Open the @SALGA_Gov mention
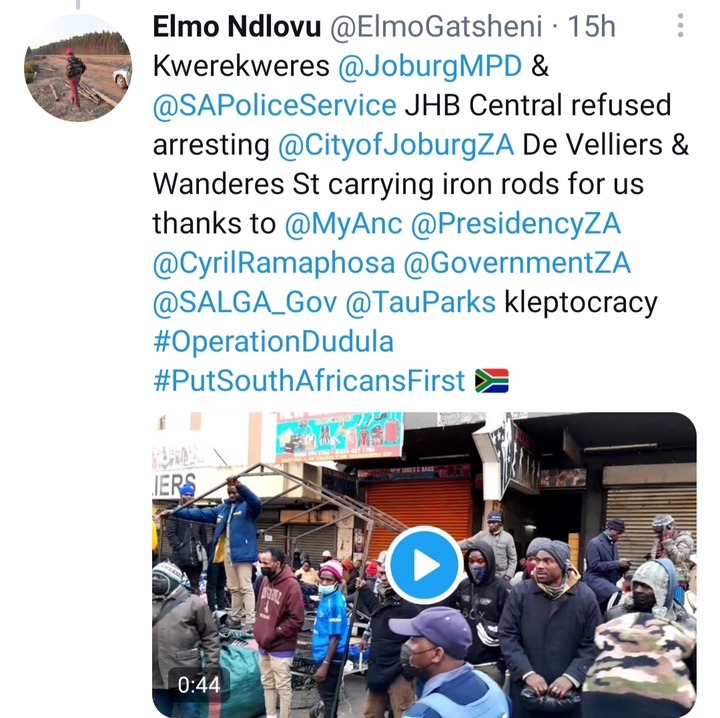Screen dimensions: 720x718 pyautogui.click(x=245, y=303)
